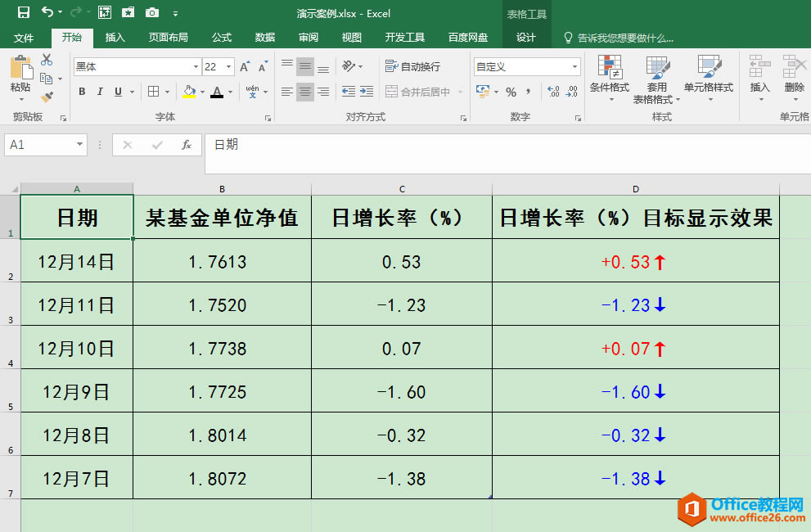Click the Cut scissors icon

coord(47,60)
